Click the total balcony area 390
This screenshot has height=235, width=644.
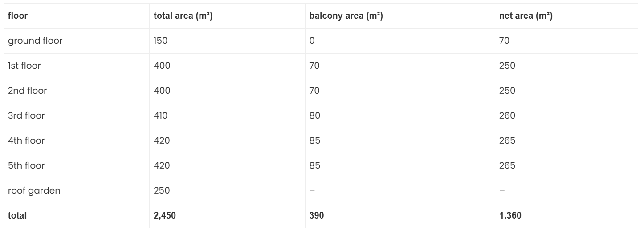tap(317, 216)
